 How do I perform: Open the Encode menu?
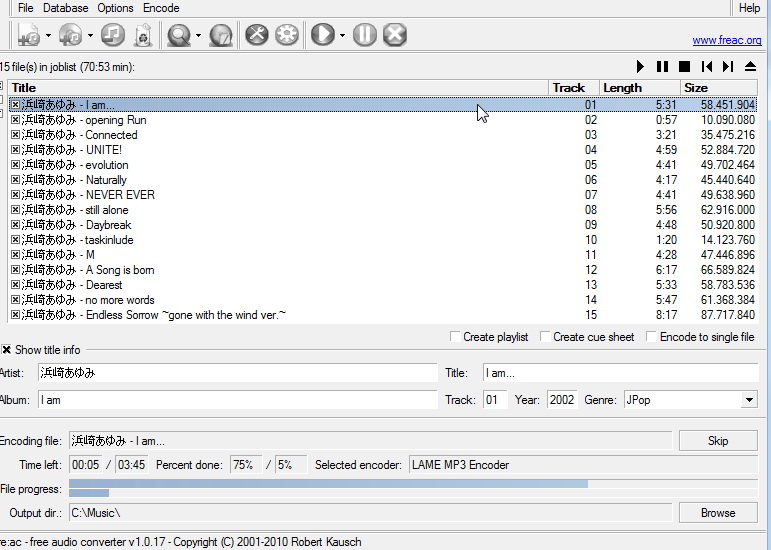(161, 8)
